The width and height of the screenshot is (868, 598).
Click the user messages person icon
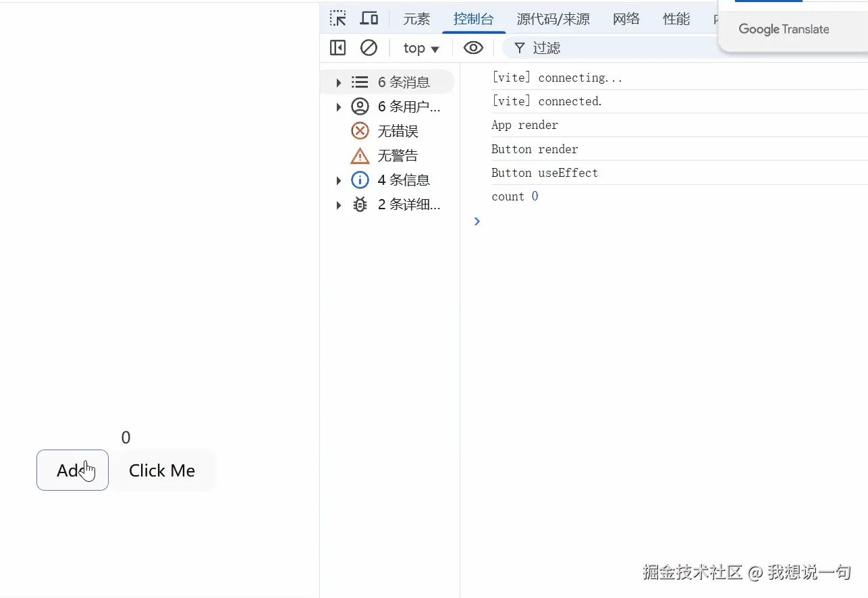click(360, 107)
